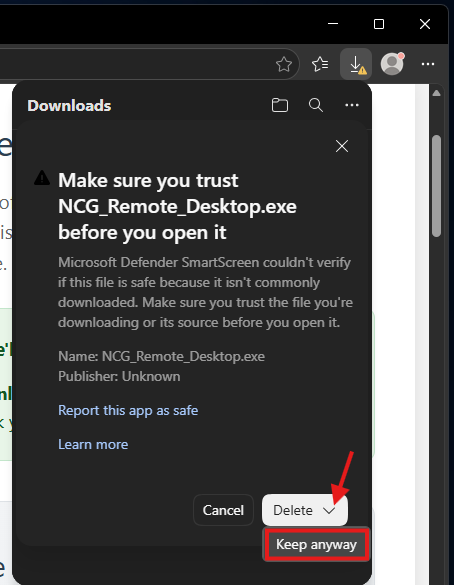
Task: Search downloads with magnifier icon
Action: tap(316, 105)
